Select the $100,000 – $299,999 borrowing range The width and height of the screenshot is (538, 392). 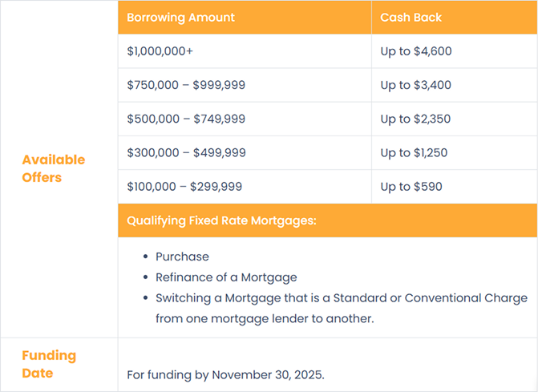pos(184,187)
